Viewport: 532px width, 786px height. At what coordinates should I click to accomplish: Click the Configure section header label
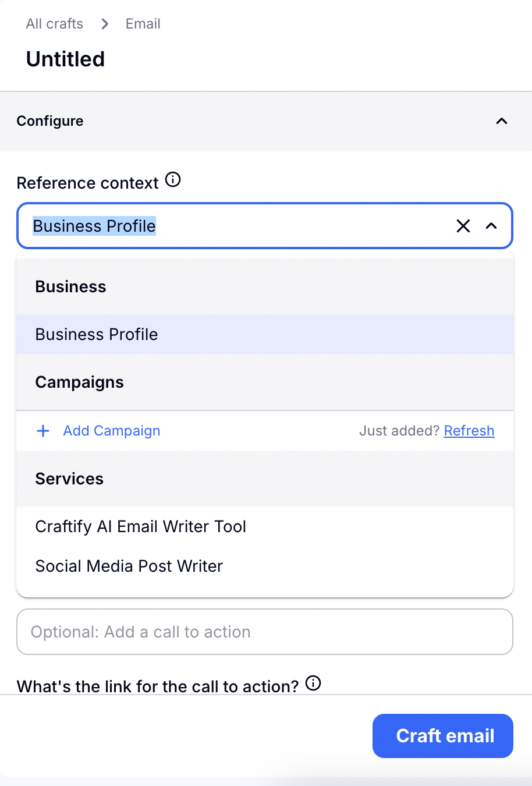50,121
